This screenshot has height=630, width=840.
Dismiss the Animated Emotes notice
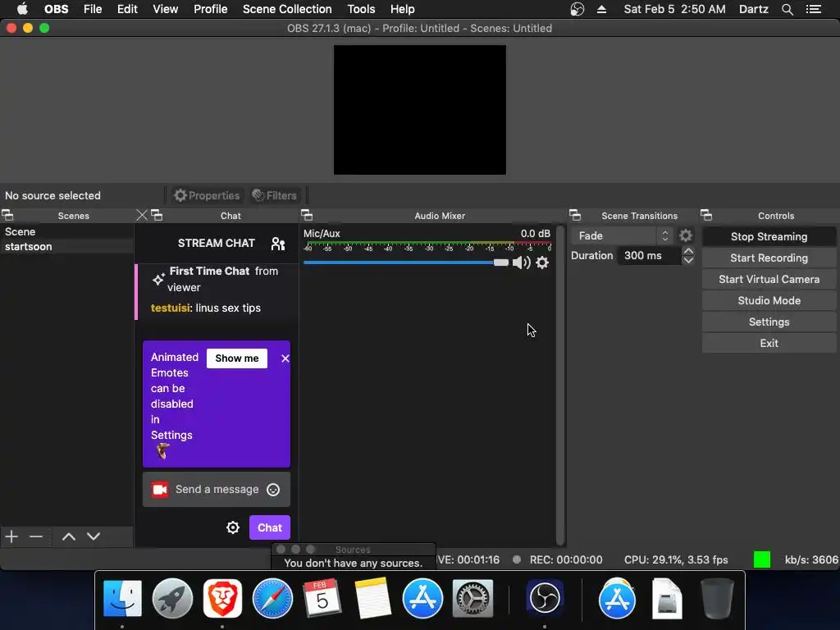(285, 358)
